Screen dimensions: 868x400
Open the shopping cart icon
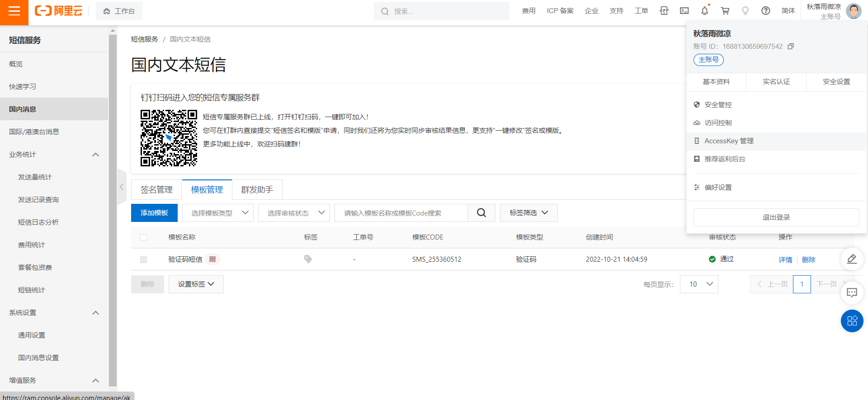coord(725,11)
